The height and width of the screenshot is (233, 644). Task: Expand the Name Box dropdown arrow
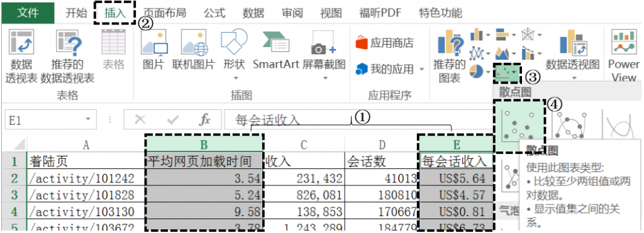pos(87,119)
